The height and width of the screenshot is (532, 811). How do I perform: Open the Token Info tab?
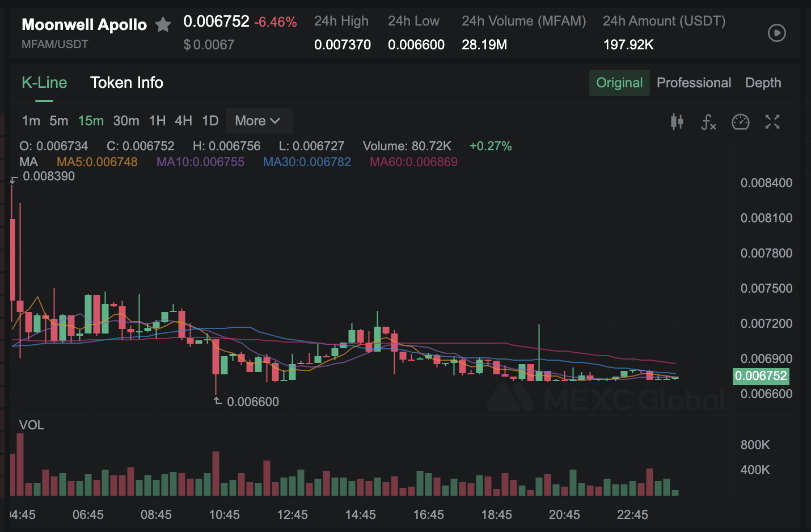tap(126, 83)
